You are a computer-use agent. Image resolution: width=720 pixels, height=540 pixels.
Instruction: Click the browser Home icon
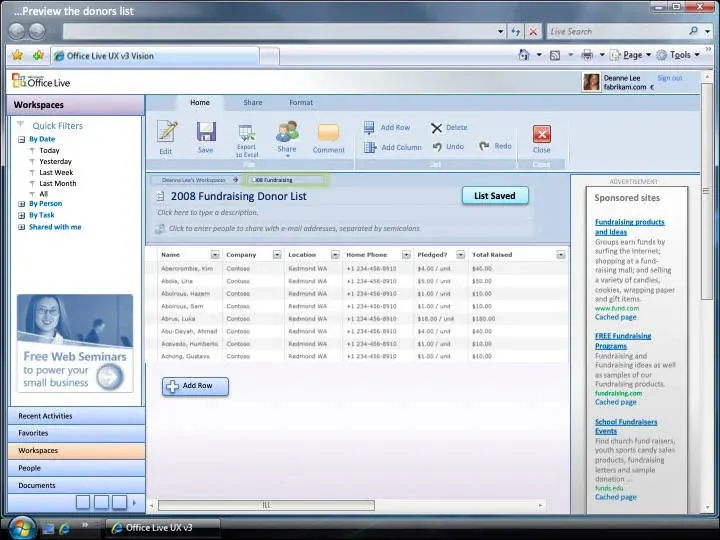[524, 55]
